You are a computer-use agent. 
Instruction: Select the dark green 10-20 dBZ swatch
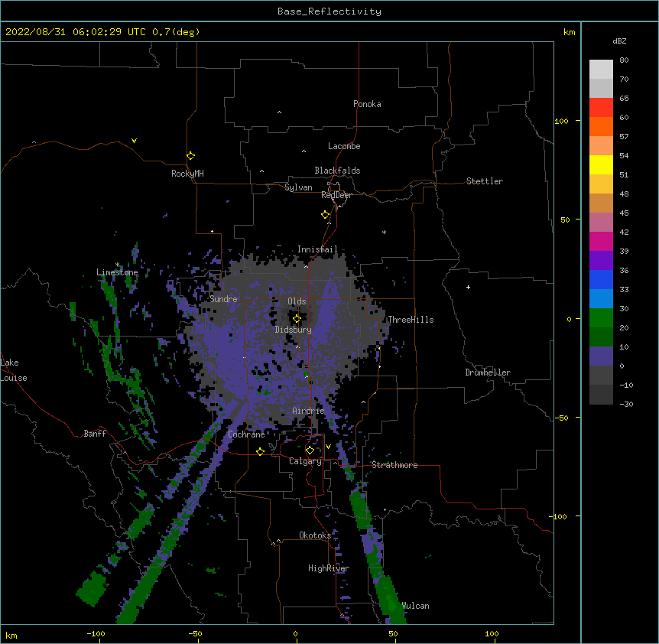(x=601, y=337)
